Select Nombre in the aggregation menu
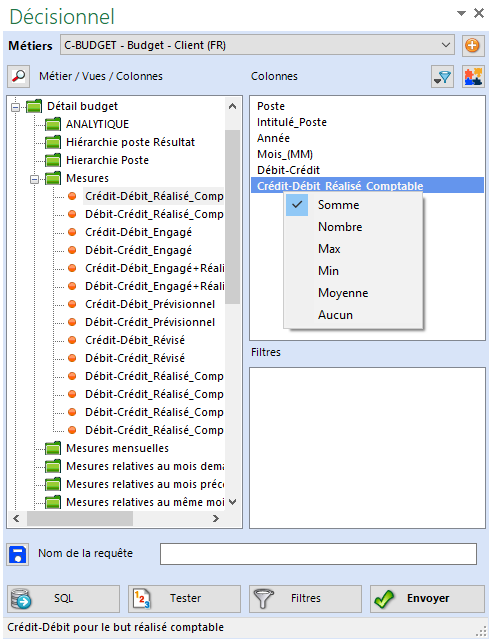 (340, 227)
